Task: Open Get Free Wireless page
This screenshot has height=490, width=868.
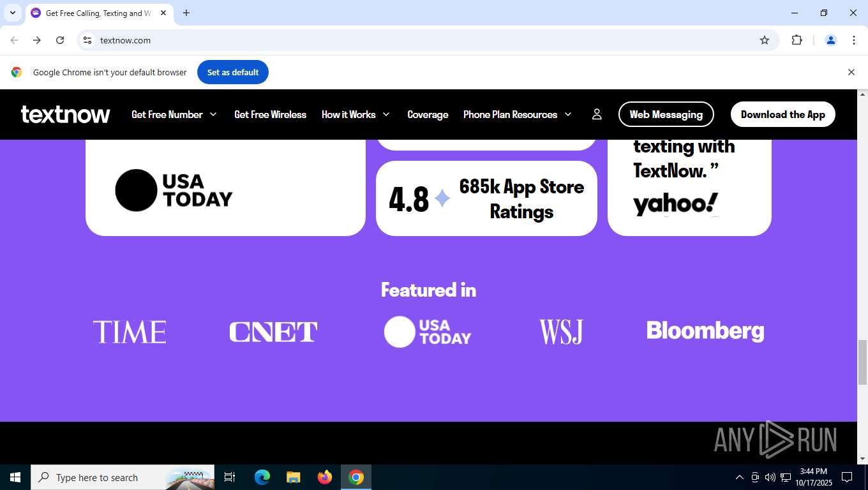Action: tap(270, 114)
